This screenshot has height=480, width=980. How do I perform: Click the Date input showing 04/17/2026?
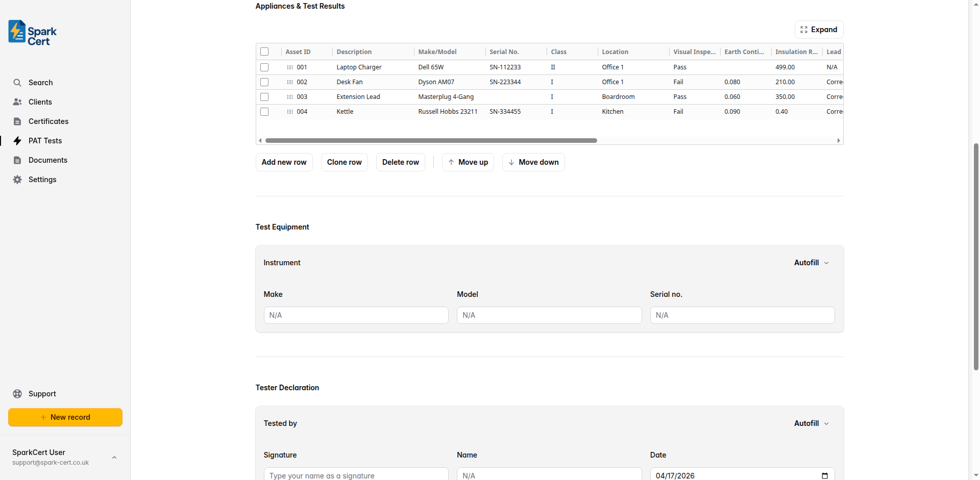tap(743, 474)
